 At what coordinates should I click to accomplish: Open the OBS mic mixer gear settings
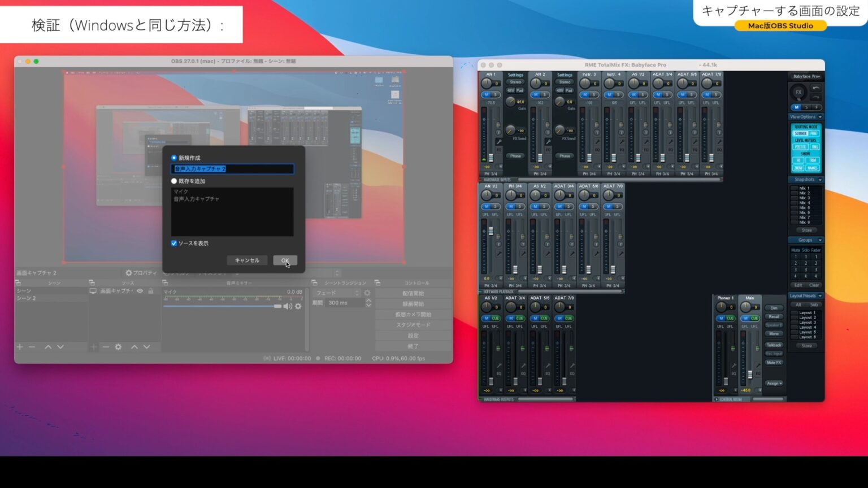click(x=298, y=306)
